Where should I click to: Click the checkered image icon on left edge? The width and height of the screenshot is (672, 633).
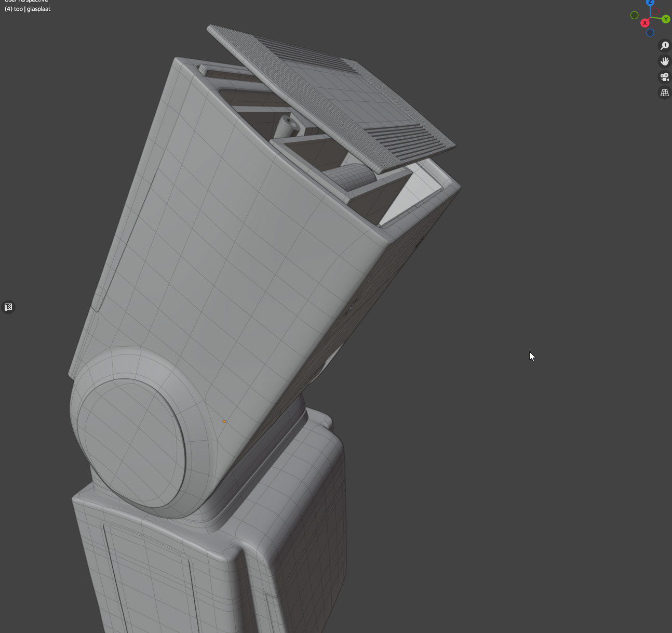pos(8,307)
